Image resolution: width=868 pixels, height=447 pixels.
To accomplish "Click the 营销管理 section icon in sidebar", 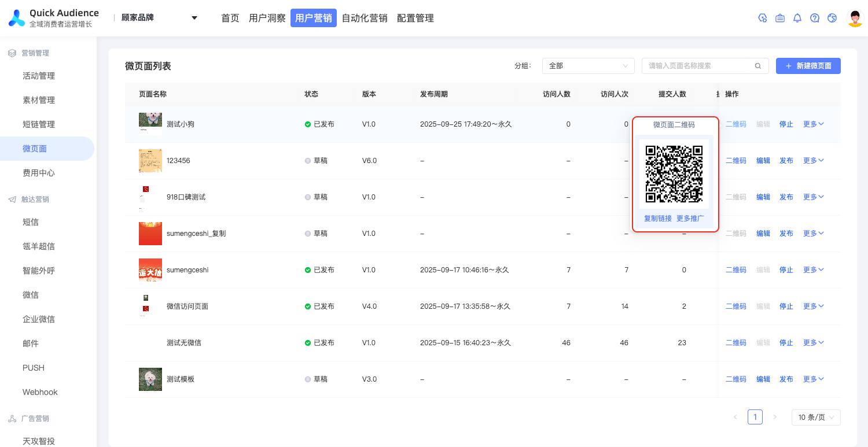I will coord(12,53).
